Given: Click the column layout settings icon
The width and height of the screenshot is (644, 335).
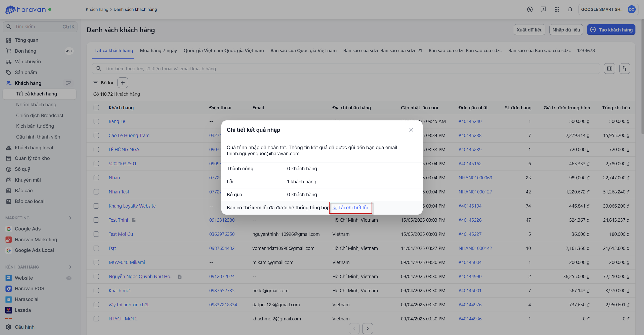Looking at the screenshot, I should tap(610, 69).
